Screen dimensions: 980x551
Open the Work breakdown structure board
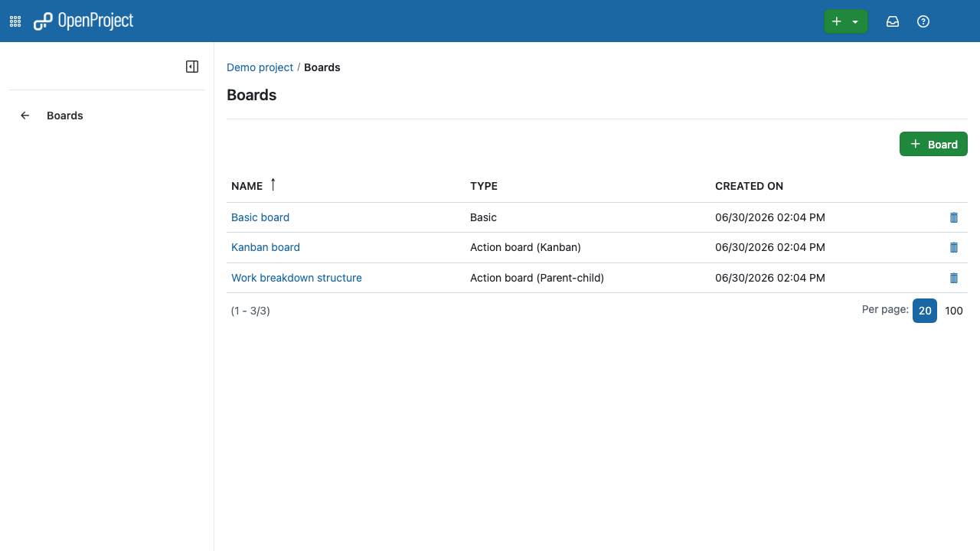(296, 278)
